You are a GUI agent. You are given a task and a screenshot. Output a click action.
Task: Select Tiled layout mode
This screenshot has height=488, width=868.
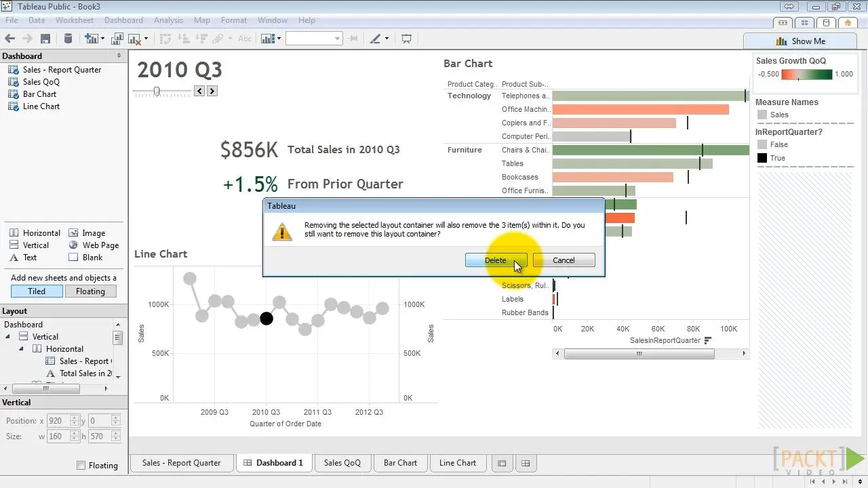point(37,291)
